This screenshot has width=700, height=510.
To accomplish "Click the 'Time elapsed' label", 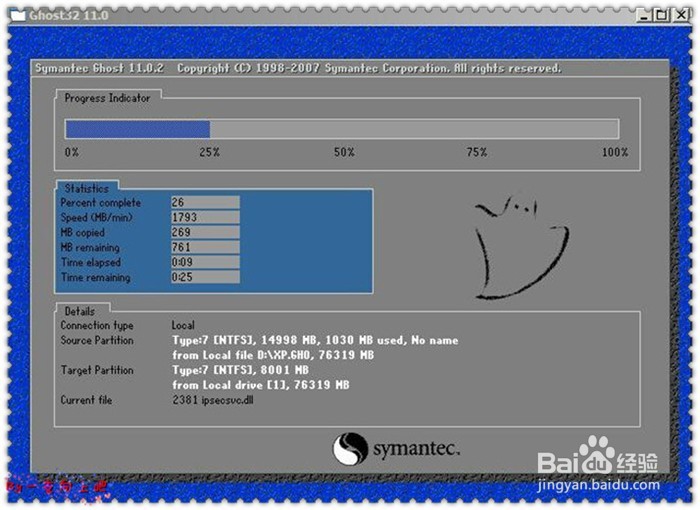I will (x=91, y=263).
